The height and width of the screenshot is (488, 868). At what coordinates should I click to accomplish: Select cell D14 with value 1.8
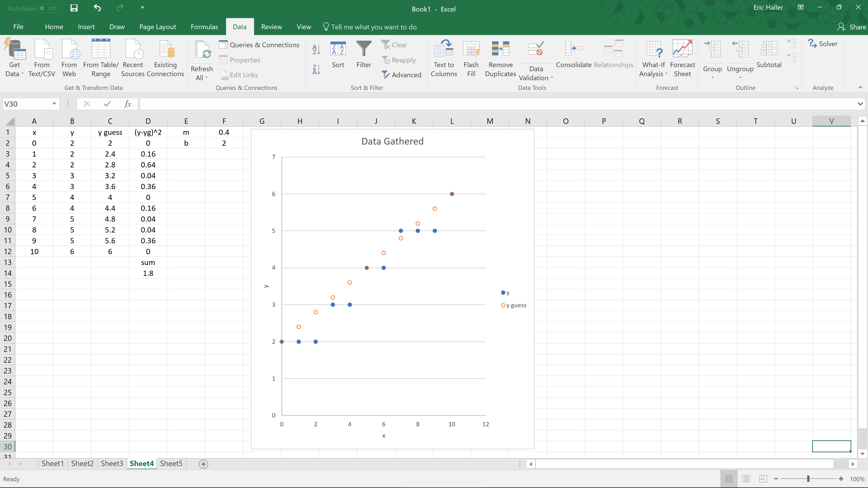point(148,273)
